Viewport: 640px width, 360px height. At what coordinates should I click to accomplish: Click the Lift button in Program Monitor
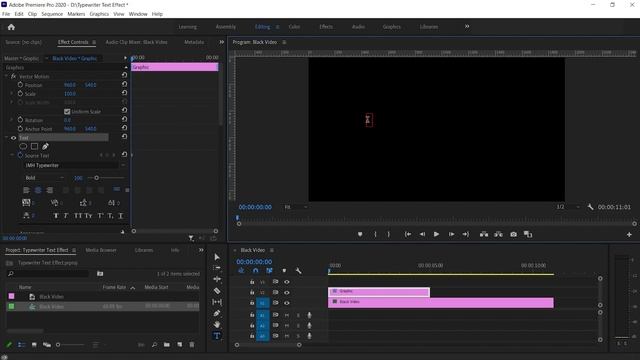click(x=484, y=234)
